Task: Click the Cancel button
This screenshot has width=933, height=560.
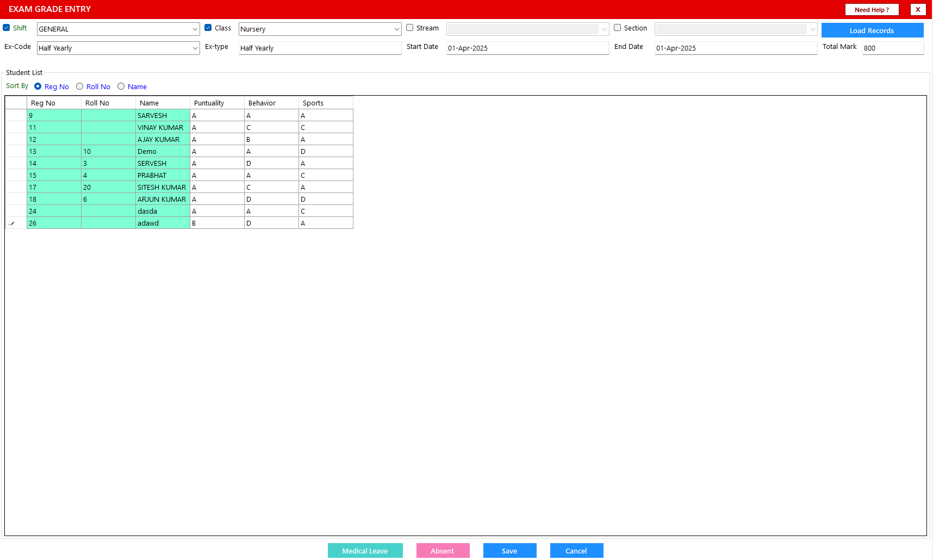Action: [x=577, y=551]
